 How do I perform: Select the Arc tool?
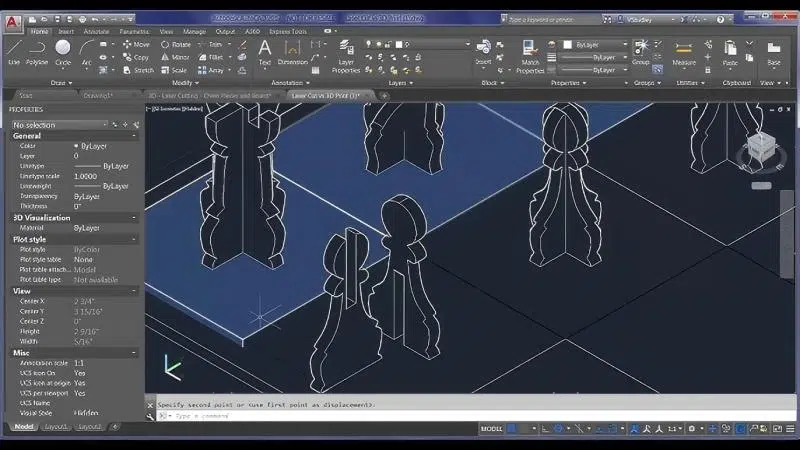[86, 52]
